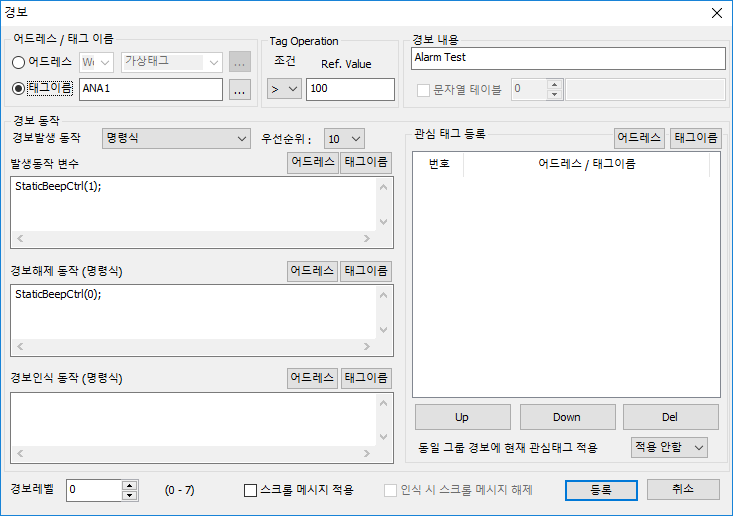Click down arrow of 경보해제 동작 scrollbar
This screenshot has width=733, height=516.
(384, 330)
